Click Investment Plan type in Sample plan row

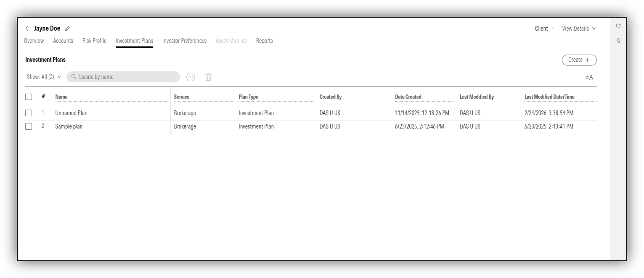pos(256,126)
